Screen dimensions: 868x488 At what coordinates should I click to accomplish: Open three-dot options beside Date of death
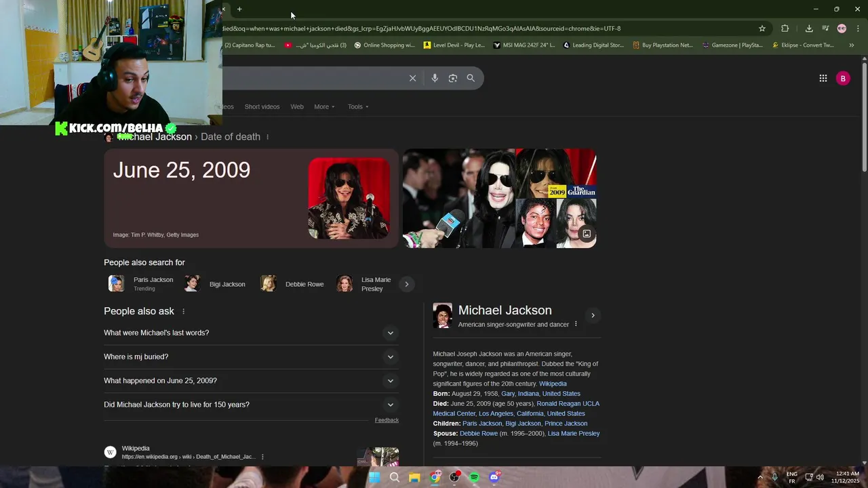(267, 137)
